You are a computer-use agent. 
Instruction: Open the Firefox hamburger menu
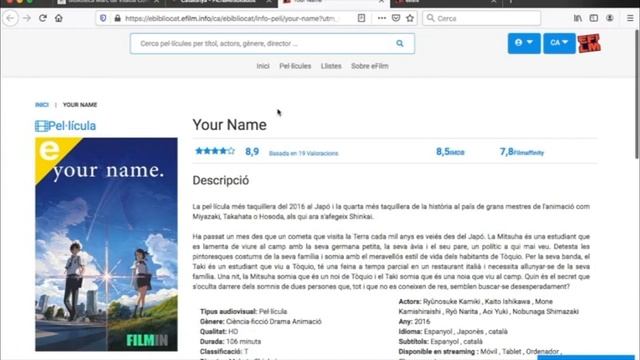click(630, 18)
